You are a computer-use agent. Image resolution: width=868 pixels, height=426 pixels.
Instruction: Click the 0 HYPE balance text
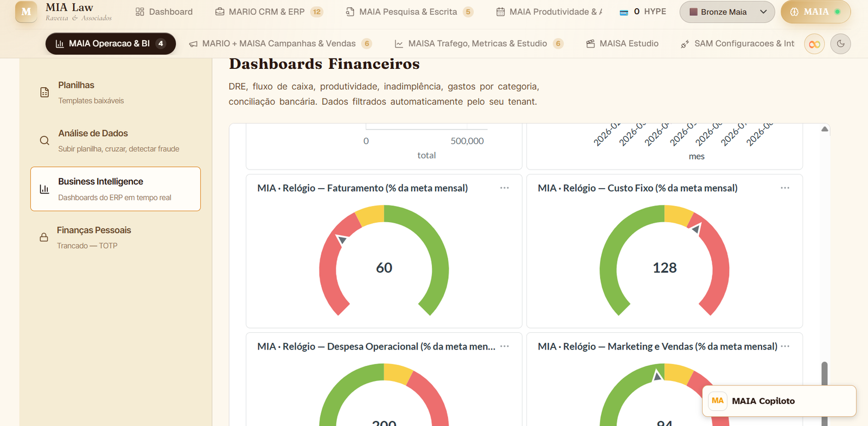(650, 11)
